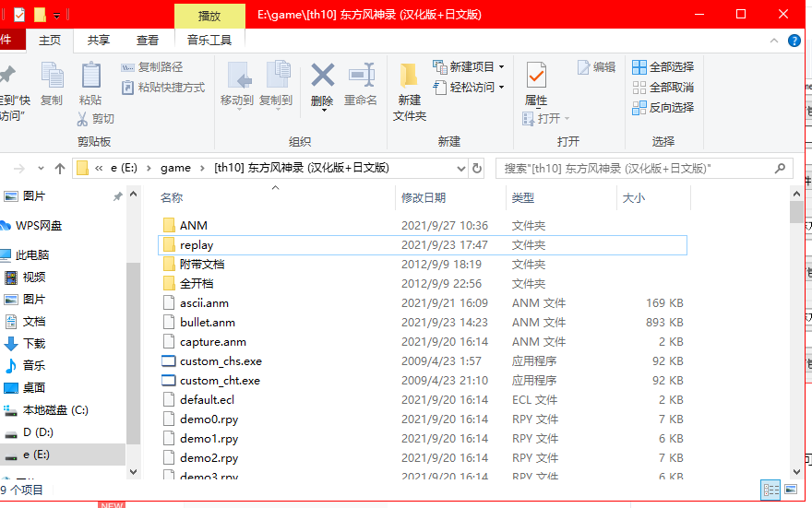Click the Rename (重命名) icon
812x508 pixels.
361,76
